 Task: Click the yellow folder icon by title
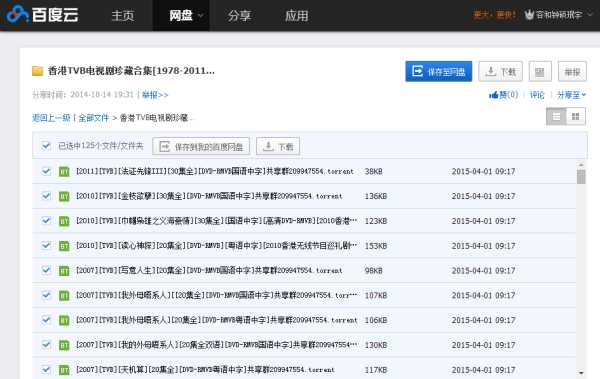37,71
